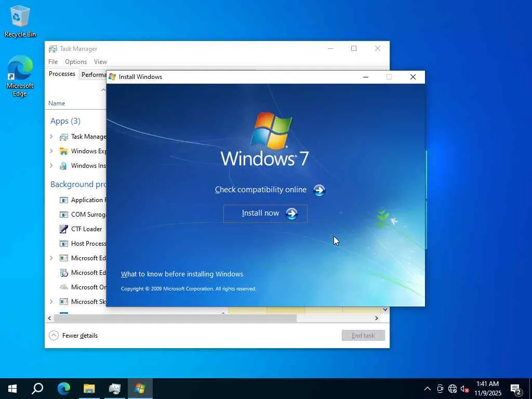Close the Install Windows dialog
The height and width of the screenshot is (399, 532).
413,77
